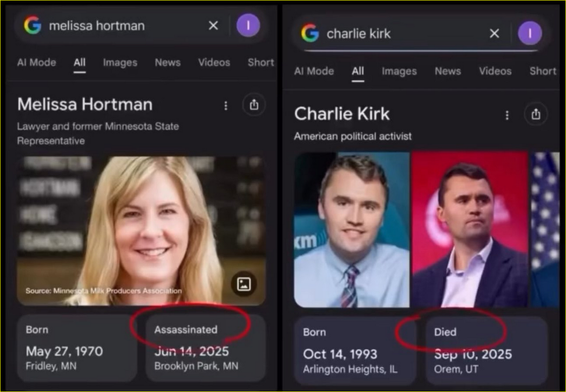Image resolution: width=566 pixels, height=392 pixels.
Task: Open image gallery icon on Hortman photo
Action: pos(244,284)
